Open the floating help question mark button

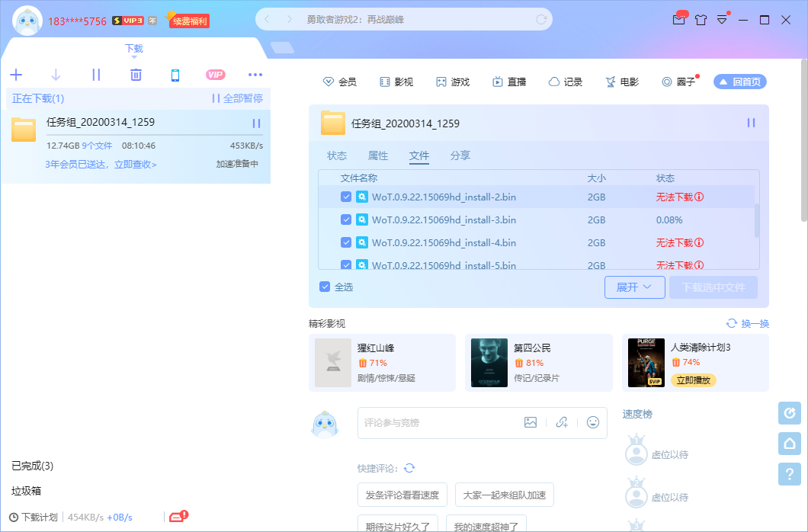[790, 474]
